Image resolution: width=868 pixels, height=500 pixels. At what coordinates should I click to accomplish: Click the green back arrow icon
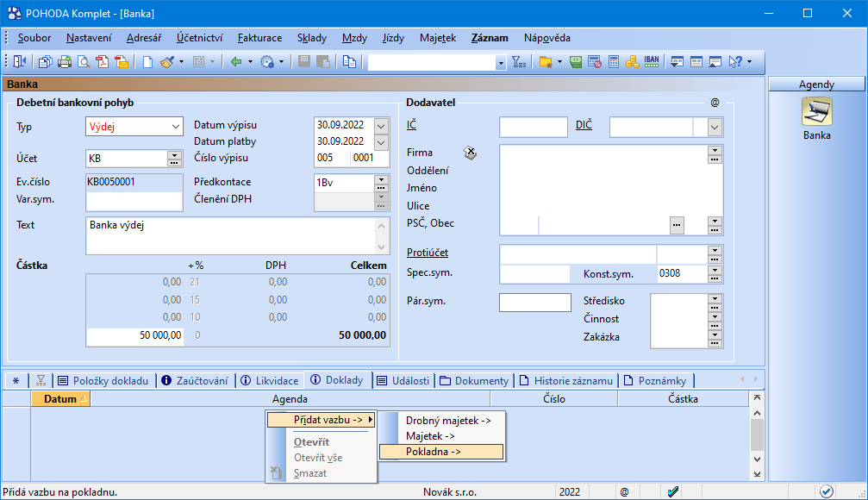[x=236, y=62]
